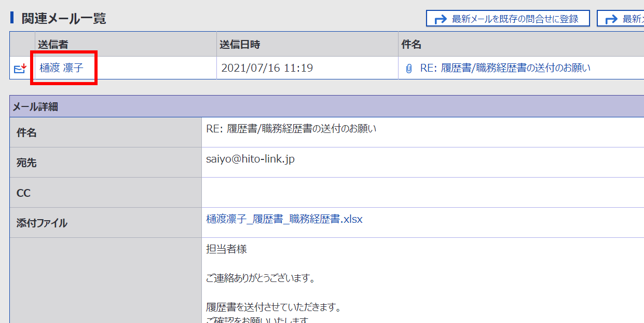Open sender link 樋渡 凛子

coord(62,68)
